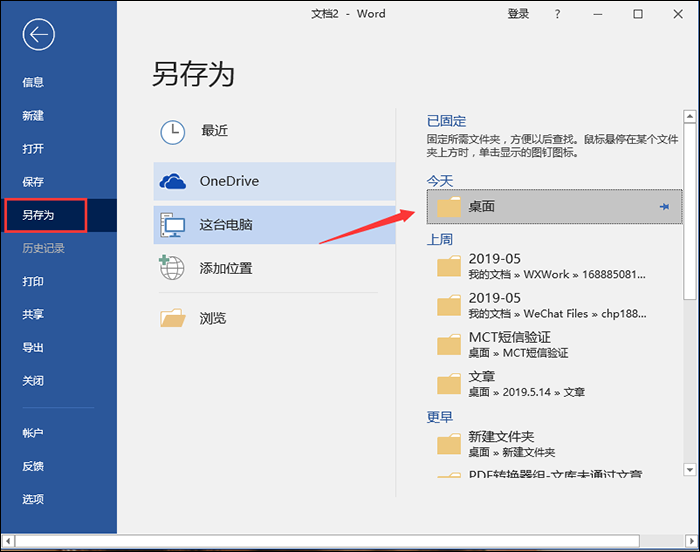700x552 pixels.
Task: Close the Word window
Action: click(x=678, y=14)
